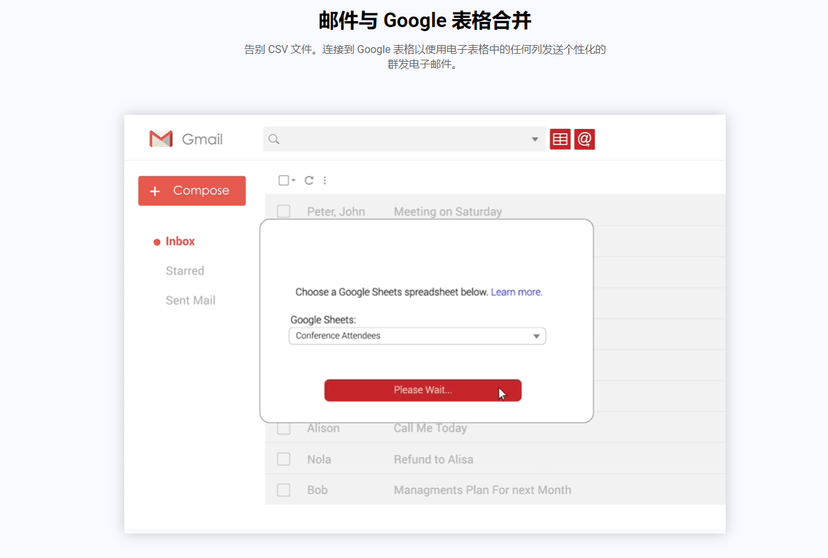The width and height of the screenshot is (828, 558).
Task: Check the Bob email checkbox
Action: [x=284, y=490]
